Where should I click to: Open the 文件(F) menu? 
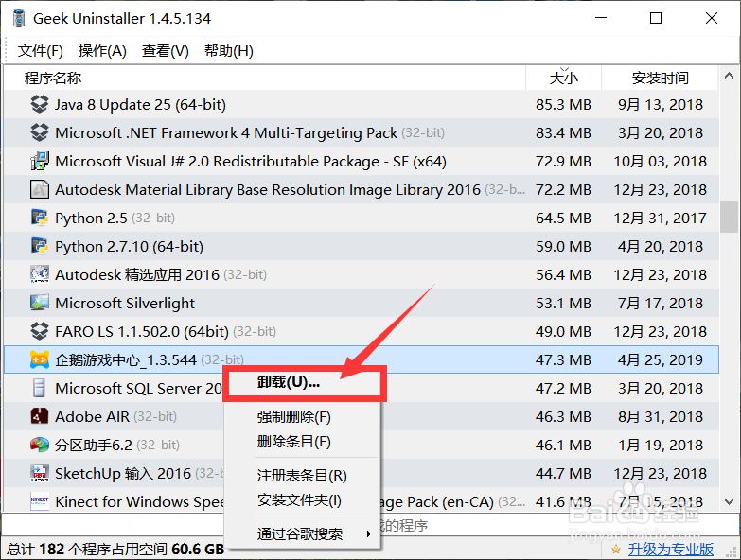coord(40,50)
